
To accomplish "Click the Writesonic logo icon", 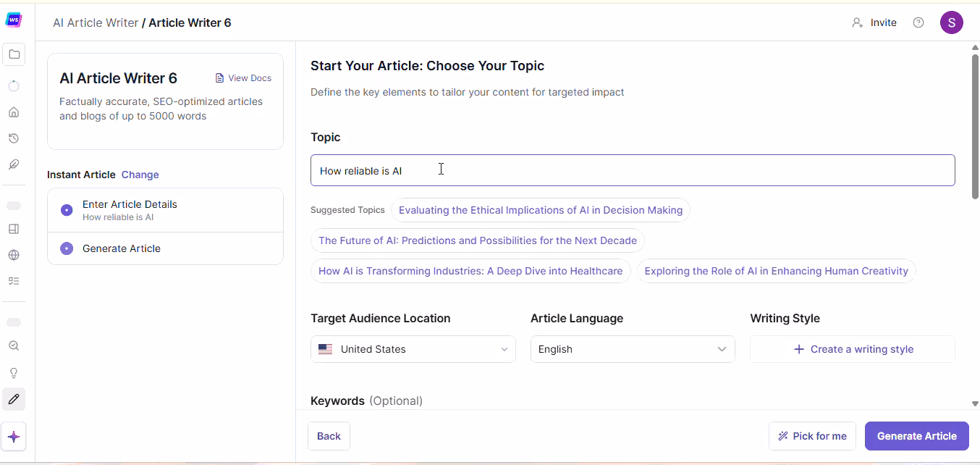I will (14, 20).
